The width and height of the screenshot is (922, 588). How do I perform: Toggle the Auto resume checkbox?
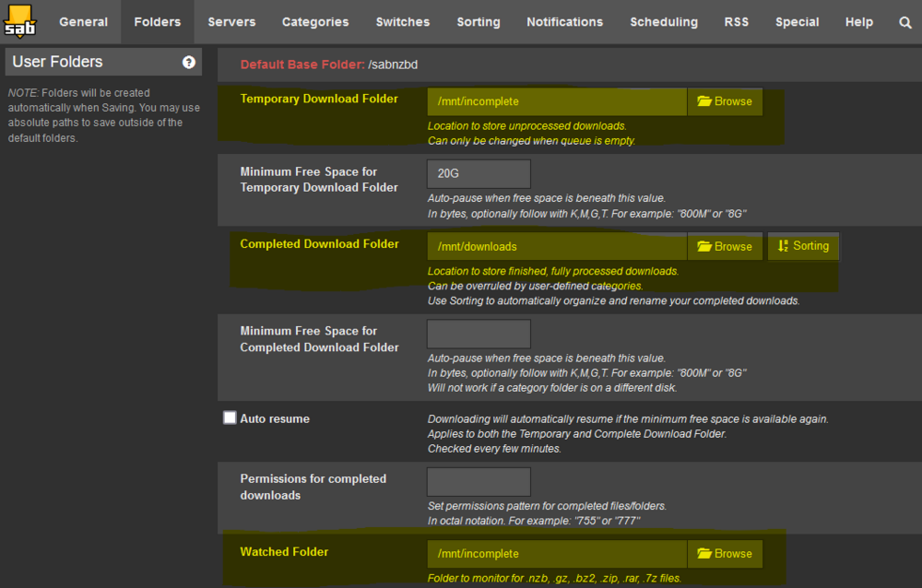click(230, 418)
